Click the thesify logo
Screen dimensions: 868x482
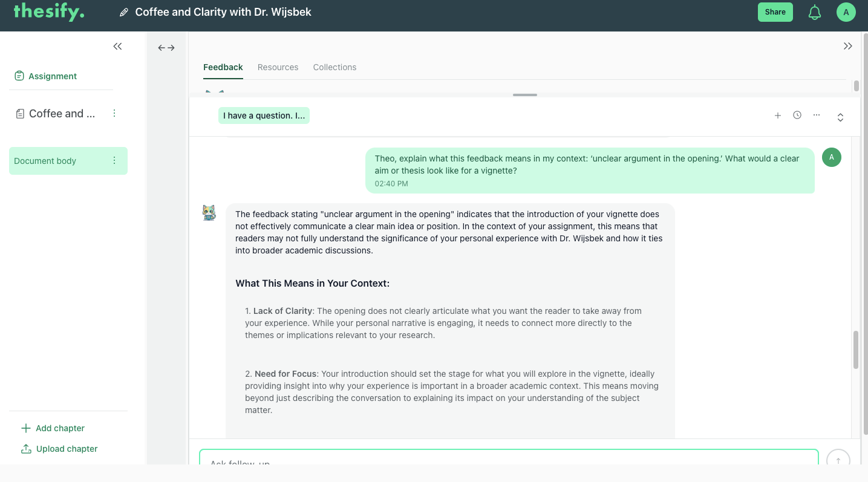click(48, 11)
